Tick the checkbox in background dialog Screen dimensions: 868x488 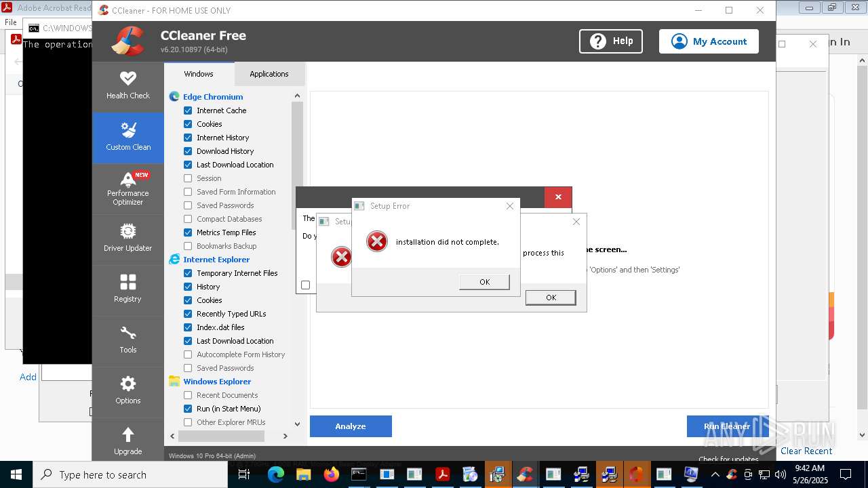click(305, 285)
